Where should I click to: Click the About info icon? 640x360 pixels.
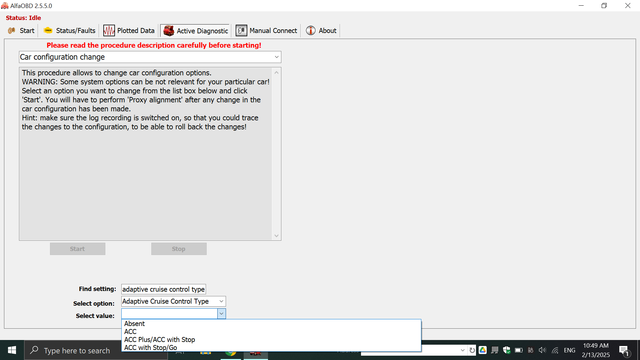pos(311,31)
